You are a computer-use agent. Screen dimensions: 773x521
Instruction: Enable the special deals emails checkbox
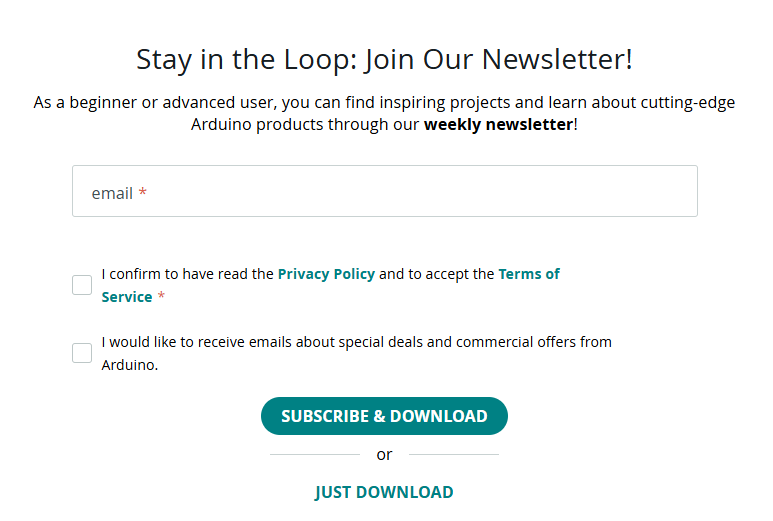pyautogui.click(x=82, y=353)
